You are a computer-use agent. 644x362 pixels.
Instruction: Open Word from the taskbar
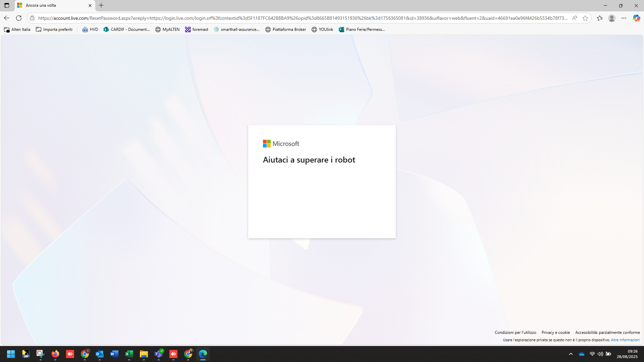tap(114, 354)
